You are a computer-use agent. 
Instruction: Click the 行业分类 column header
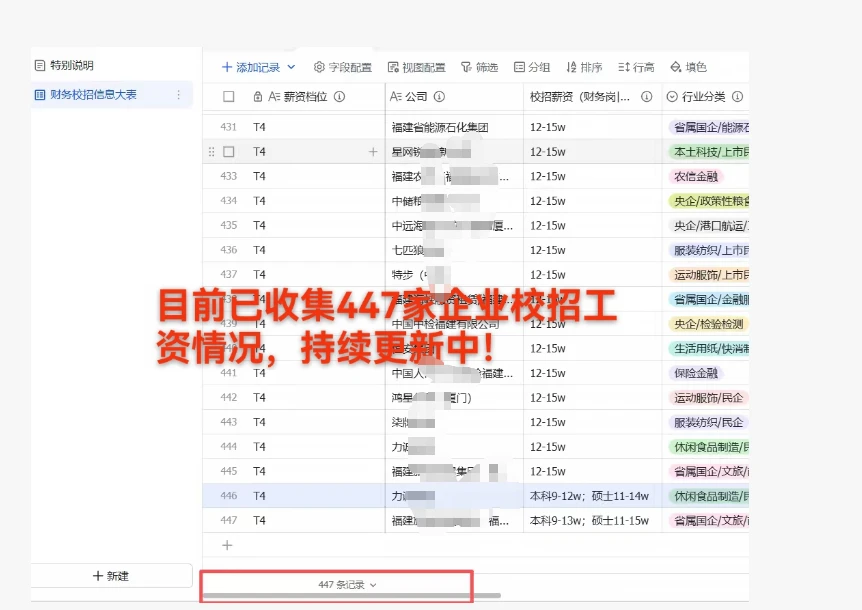[705, 97]
